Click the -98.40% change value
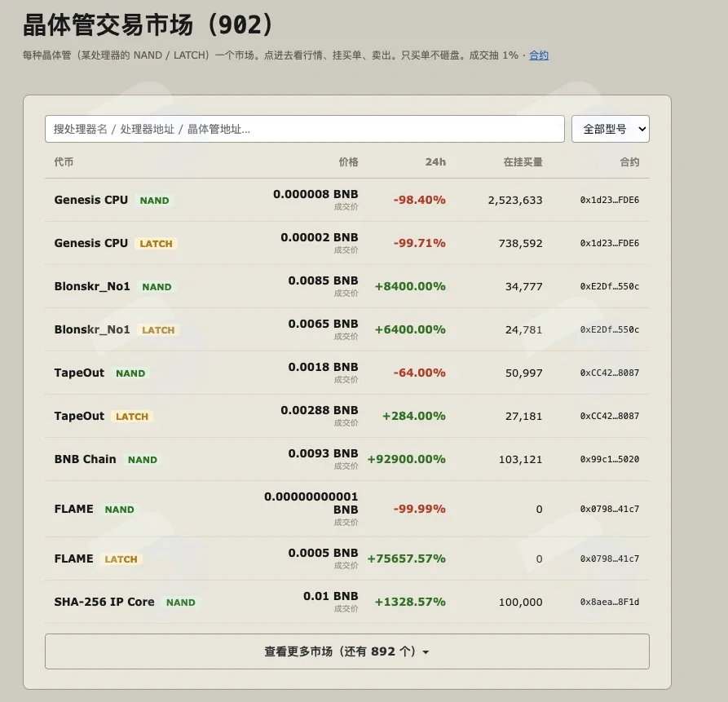 click(x=420, y=200)
